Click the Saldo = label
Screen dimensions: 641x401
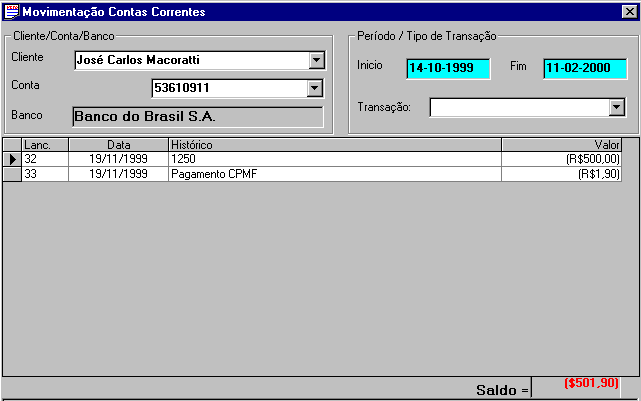point(502,390)
